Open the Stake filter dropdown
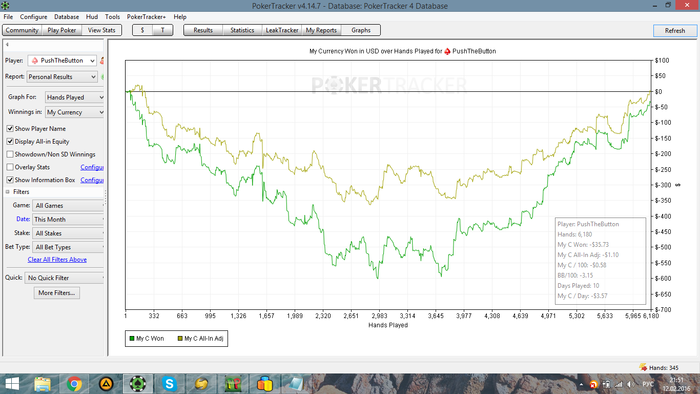The width and height of the screenshot is (700, 394). pyautogui.click(x=68, y=233)
